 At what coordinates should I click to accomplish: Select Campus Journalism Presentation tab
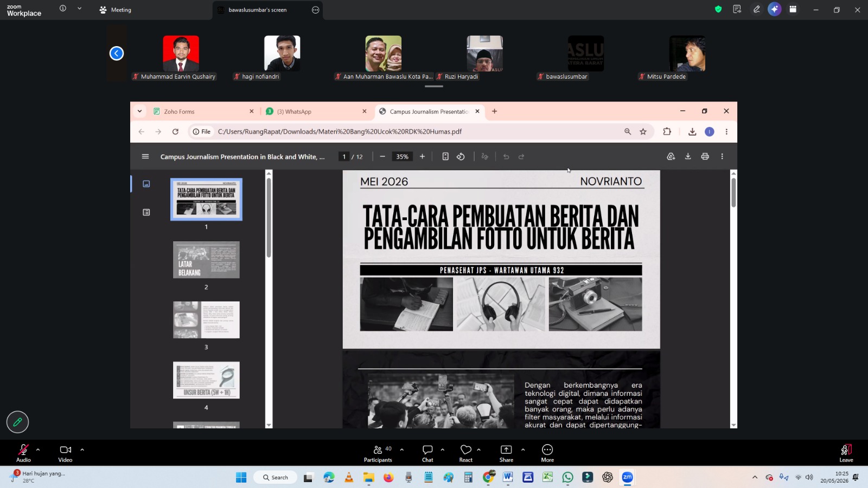coord(429,112)
